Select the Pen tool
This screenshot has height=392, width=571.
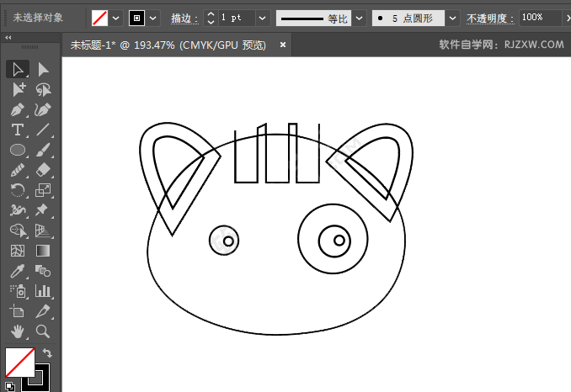(x=17, y=110)
